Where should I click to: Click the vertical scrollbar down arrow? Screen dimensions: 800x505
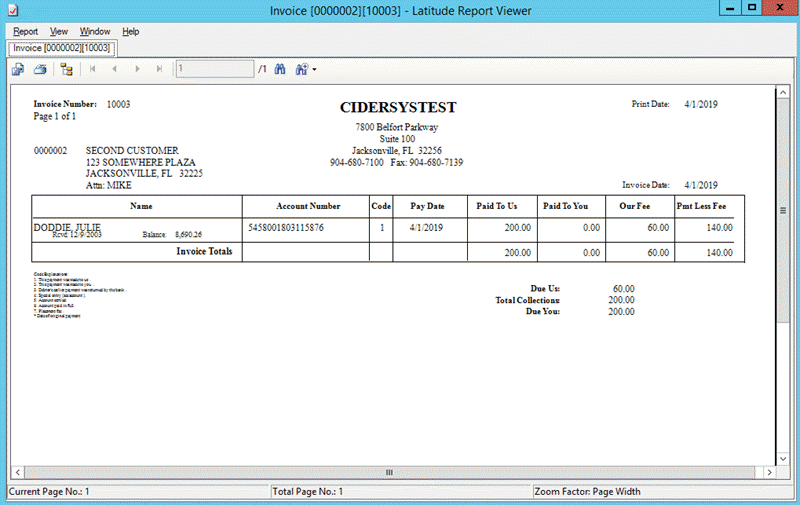[x=784, y=455]
